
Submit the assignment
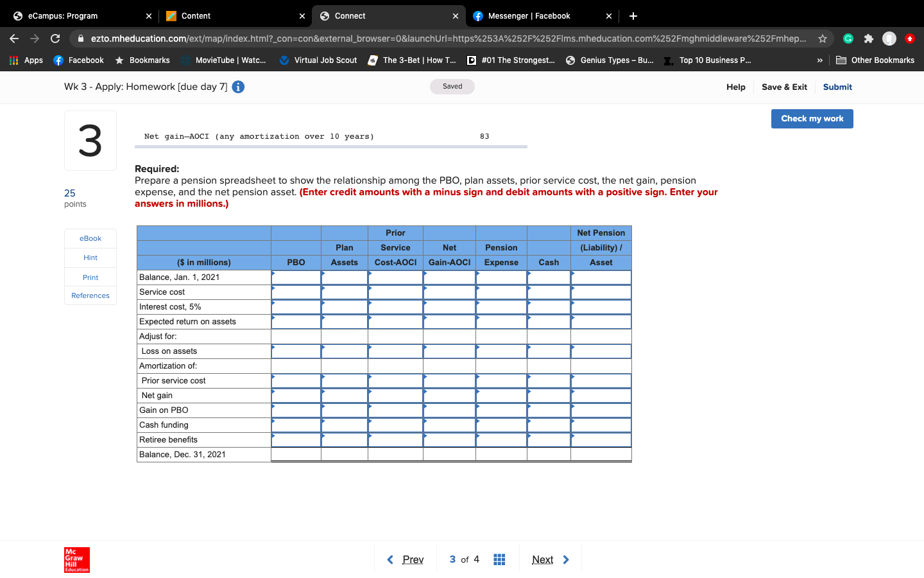click(x=837, y=87)
